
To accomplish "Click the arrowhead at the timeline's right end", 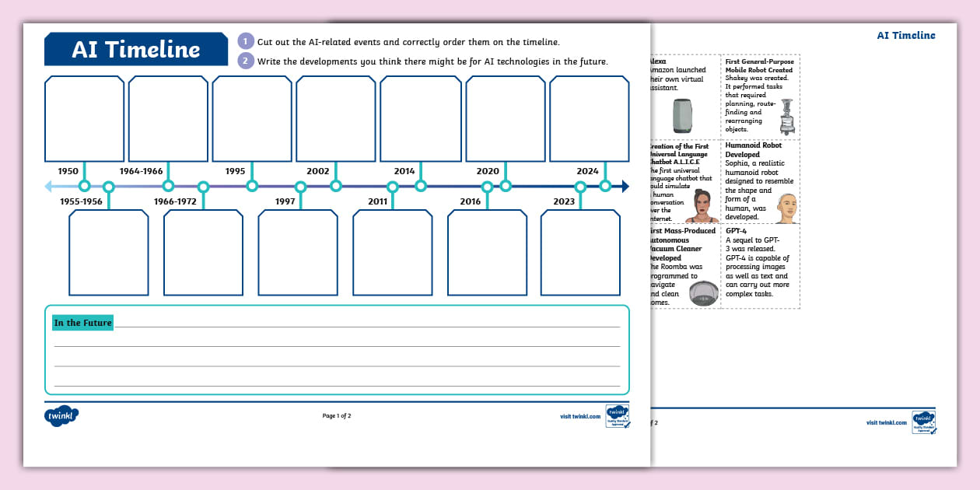I will (626, 186).
